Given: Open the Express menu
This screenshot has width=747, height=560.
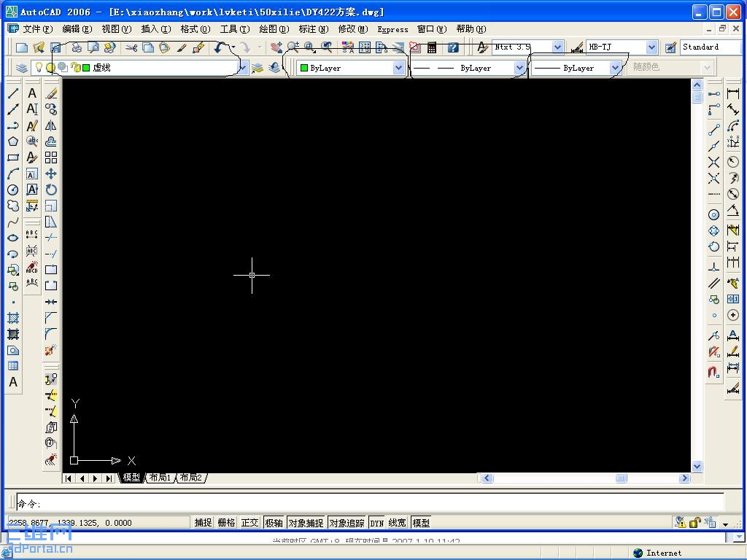Looking at the screenshot, I should (x=392, y=29).
